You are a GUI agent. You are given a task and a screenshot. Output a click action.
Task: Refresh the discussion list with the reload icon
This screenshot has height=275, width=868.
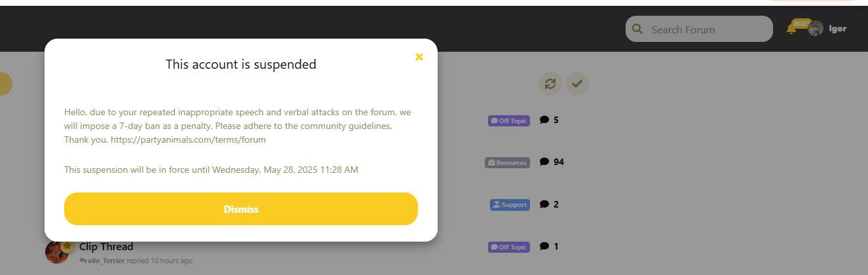(x=550, y=84)
